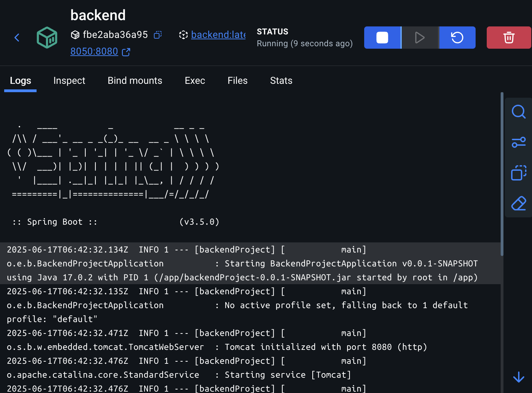Click the timestamp 2025-06-17T06:42:32.134Z

tap(68, 250)
